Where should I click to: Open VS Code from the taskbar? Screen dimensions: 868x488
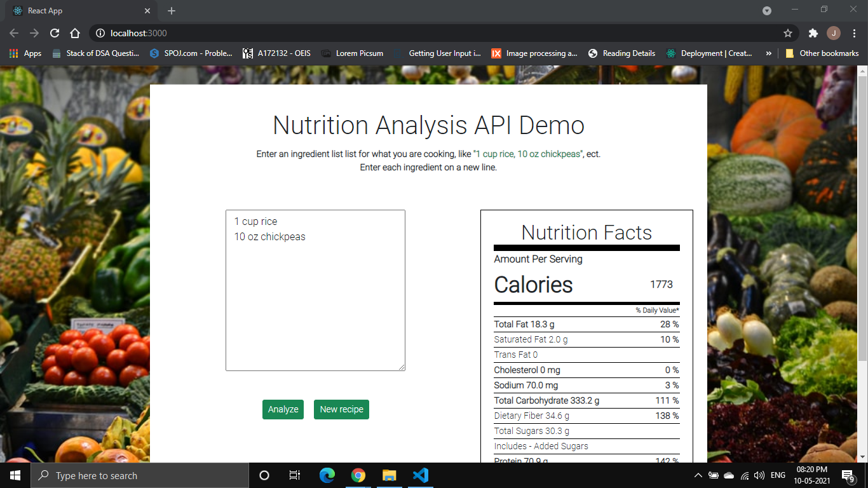pyautogui.click(x=420, y=475)
